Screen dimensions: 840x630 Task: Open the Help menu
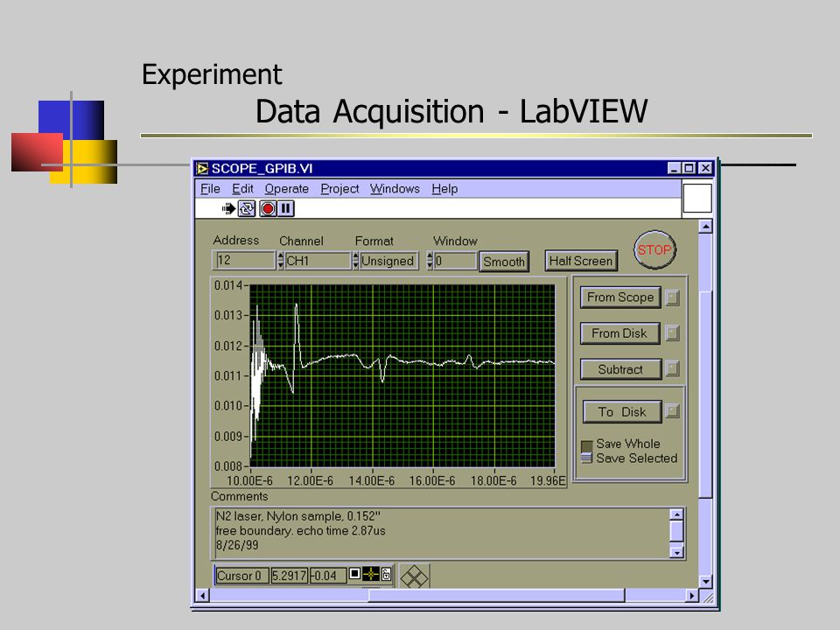[444, 189]
